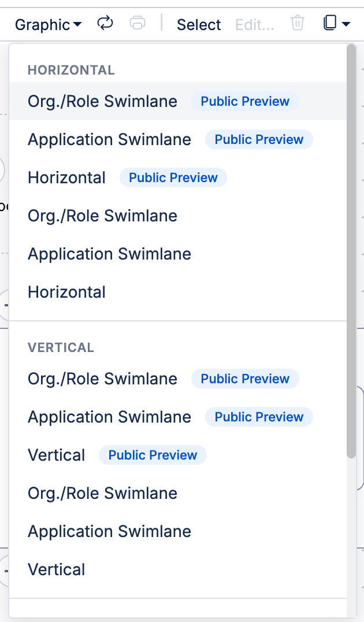364x622 pixels.
Task: Choose horizontal Application Swimlane Public Preview
Action: 177,139
